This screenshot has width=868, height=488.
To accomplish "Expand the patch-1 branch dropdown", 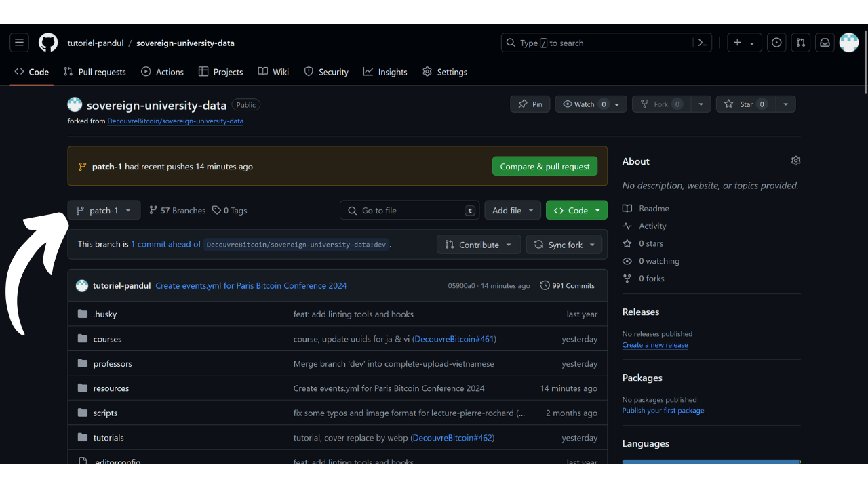I will click(x=104, y=211).
